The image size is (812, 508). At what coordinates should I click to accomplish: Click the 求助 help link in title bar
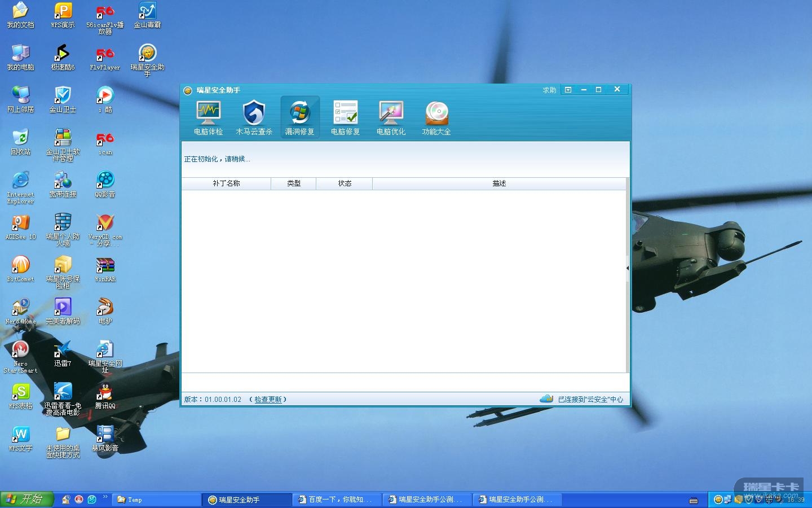549,90
